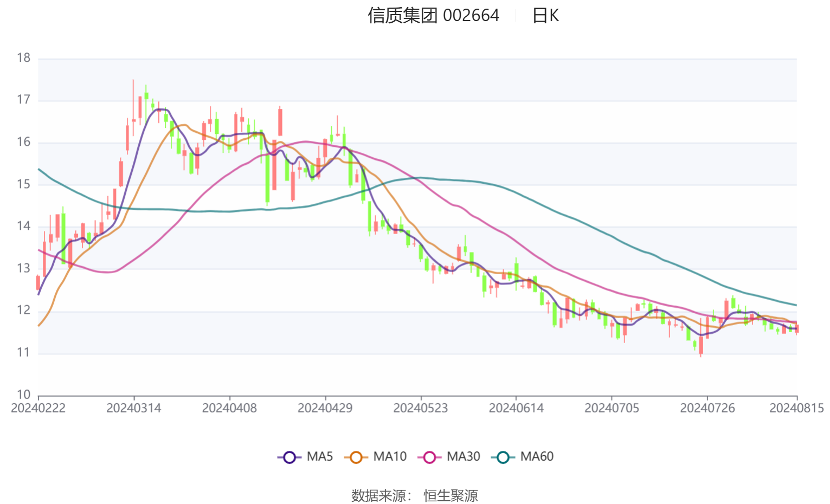Click x-axis date label 20240705
The width and height of the screenshot is (830, 504).
(612, 408)
